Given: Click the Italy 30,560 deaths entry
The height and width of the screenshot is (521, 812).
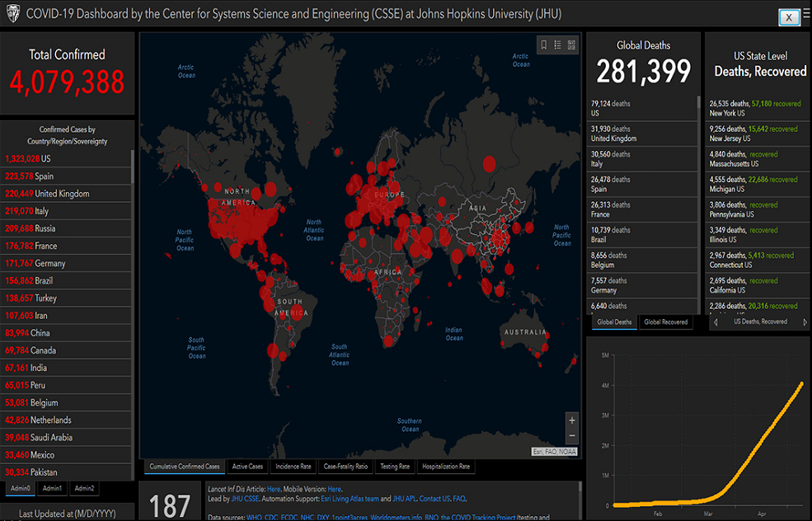Looking at the screenshot, I should click(x=642, y=159).
